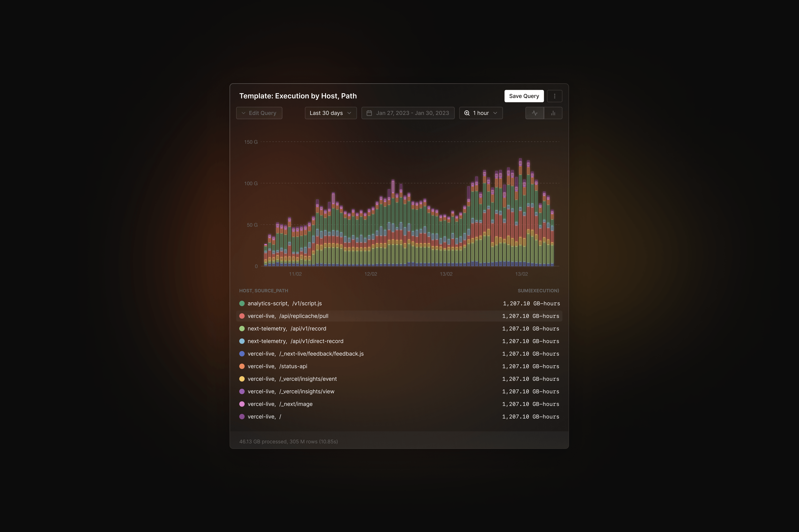Switch to bar chart view icon
799x532 pixels.
[553, 113]
